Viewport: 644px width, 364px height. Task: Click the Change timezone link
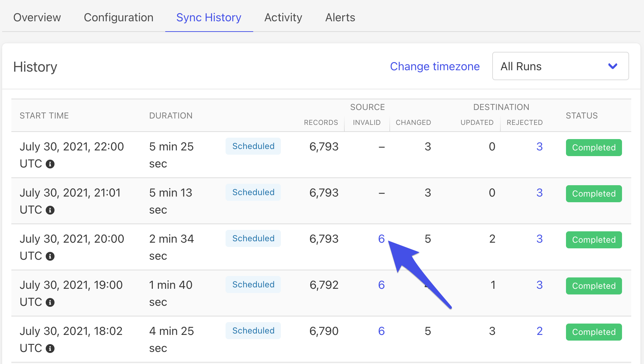(x=435, y=66)
